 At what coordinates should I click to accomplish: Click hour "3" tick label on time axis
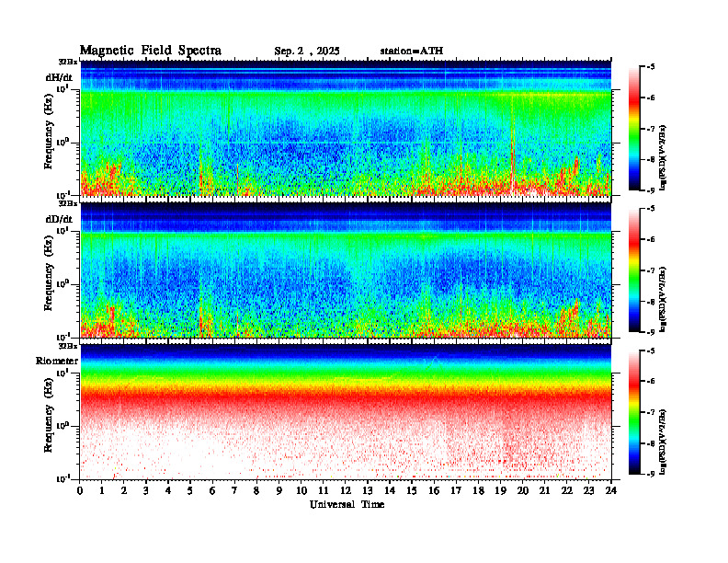[146, 490]
